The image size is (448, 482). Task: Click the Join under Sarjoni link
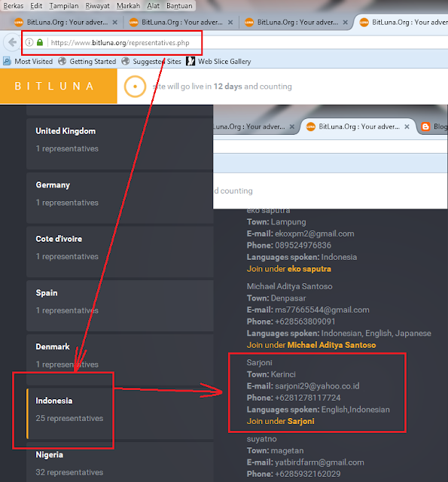pos(281,422)
